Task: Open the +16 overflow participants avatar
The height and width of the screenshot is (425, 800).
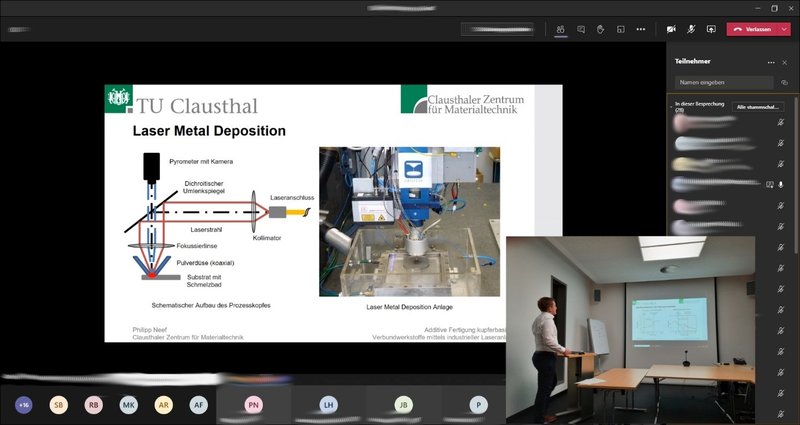Action: 23,405
